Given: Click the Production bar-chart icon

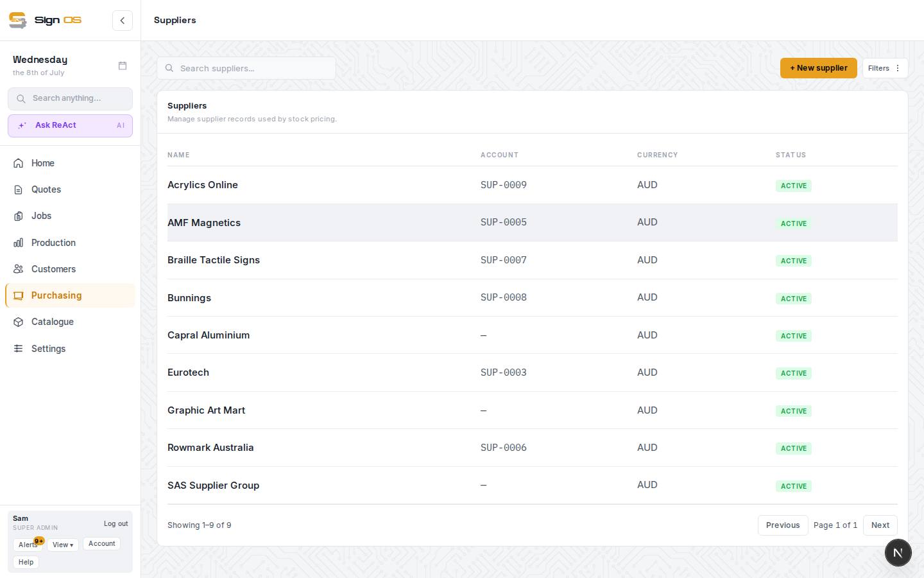Looking at the screenshot, I should (x=19, y=243).
